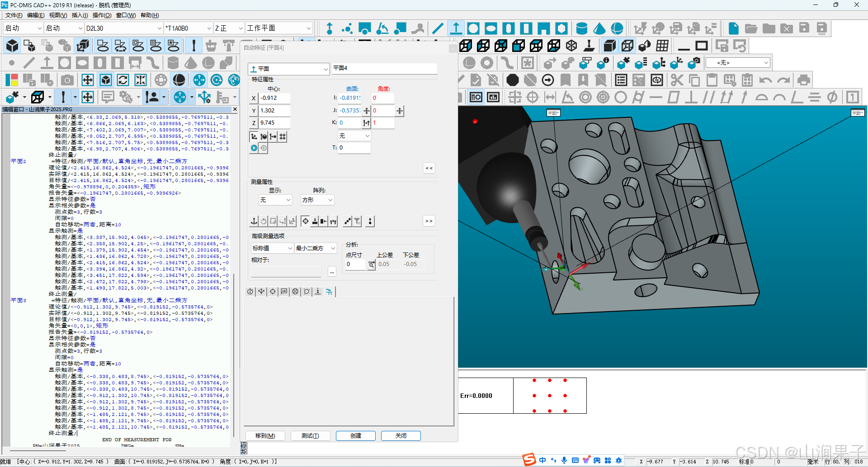Viewport: 868px width, 467px height.
Task: Pick the auto circle feature icon
Action: tap(473, 28)
